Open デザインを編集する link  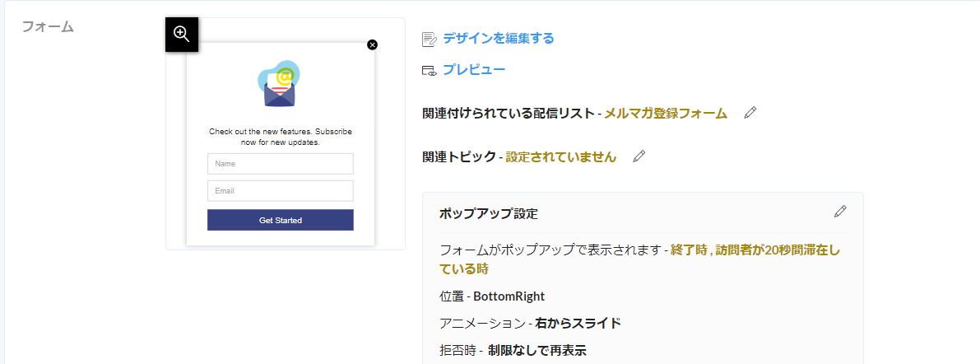coord(498,39)
